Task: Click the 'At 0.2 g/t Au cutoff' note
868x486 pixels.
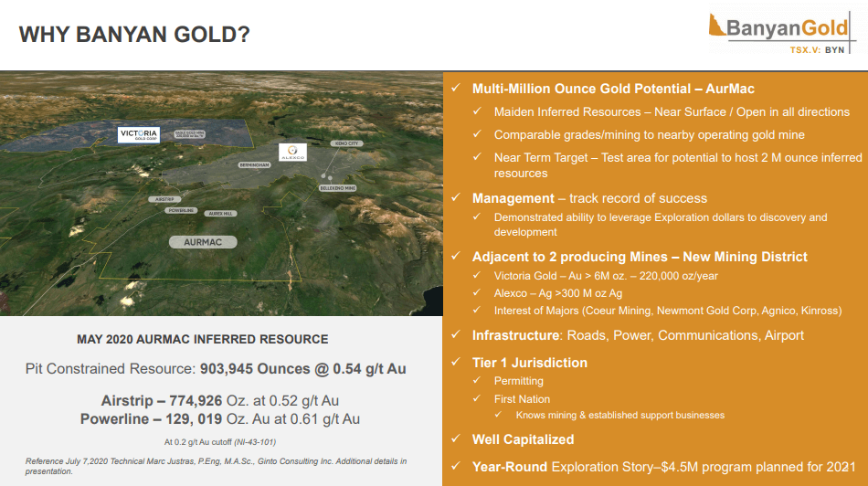Action: point(220,442)
